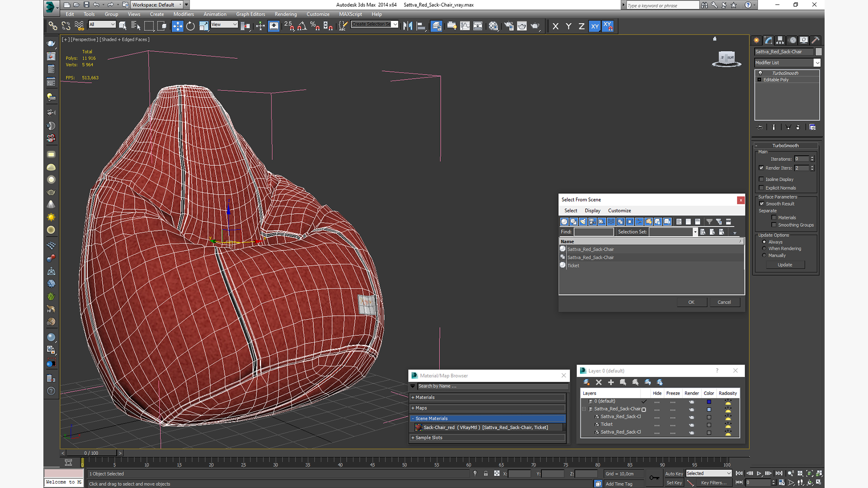The image size is (868, 488).
Task: Click the Mirror tool icon
Action: [x=408, y=26]
